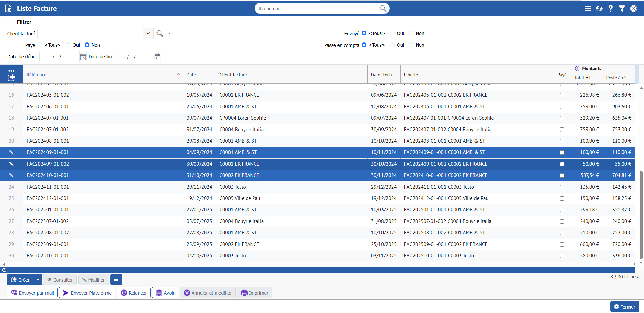Click edit pencil on FAC202409-01-001 row
This screenshot has height=313, width=644.
click(x=11, y=152)
